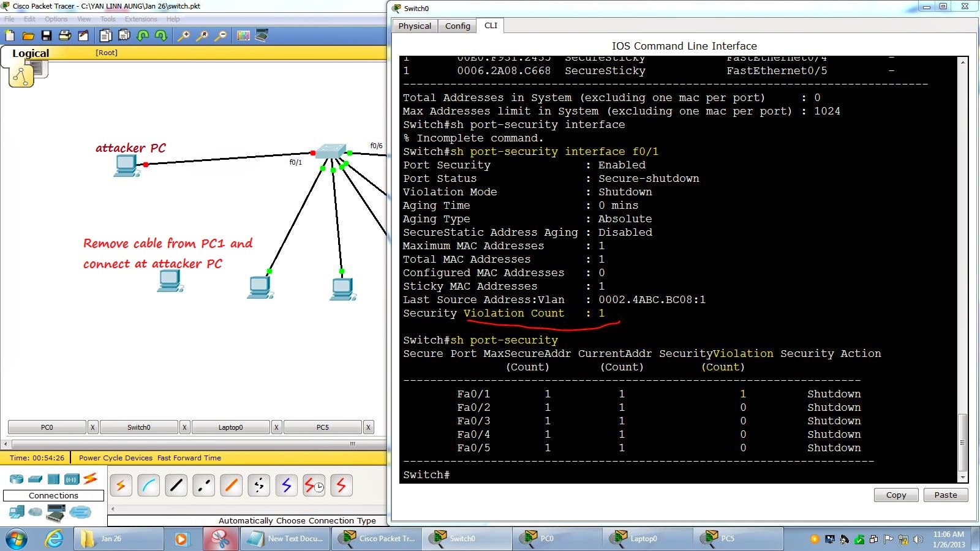Pick the Copper Straight-Through cable
This screenshot has height=551, width=980.
click(176, 485)
